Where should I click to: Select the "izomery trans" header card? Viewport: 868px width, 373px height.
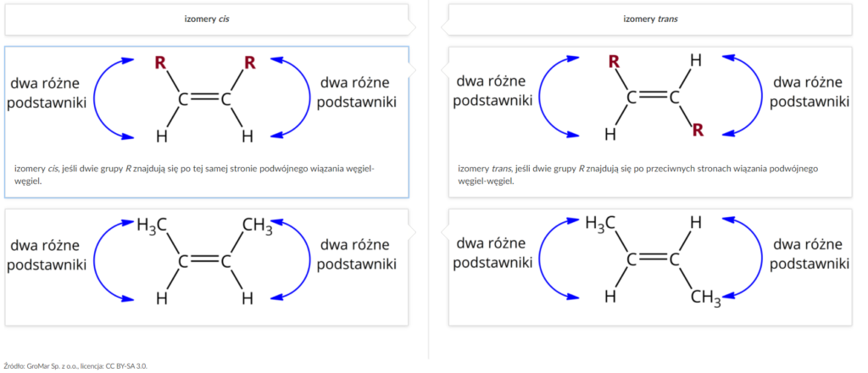click(x=650, y=19)
